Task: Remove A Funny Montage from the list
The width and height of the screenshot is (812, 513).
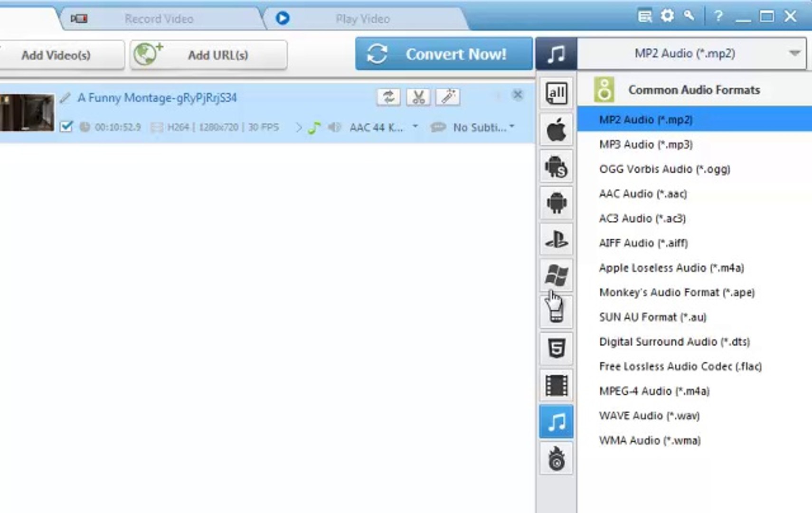Action: tap(518, 95)
